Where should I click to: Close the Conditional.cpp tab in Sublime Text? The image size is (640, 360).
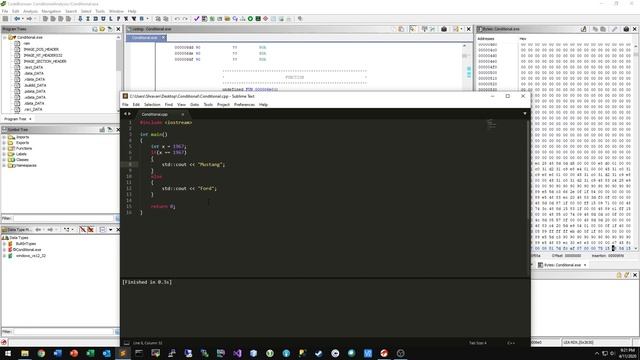click(182, 114)
